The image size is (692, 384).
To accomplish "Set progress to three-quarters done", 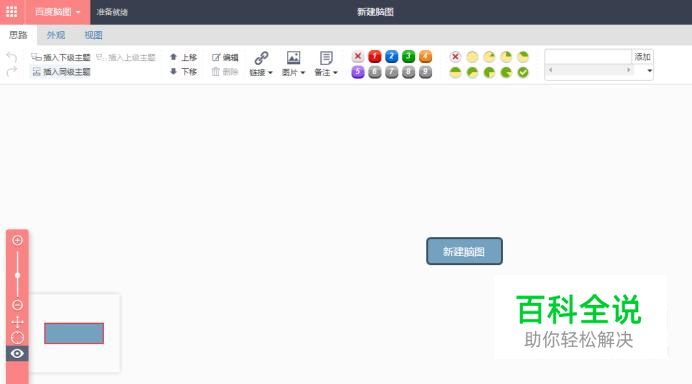I will click(x=489, y=72).
